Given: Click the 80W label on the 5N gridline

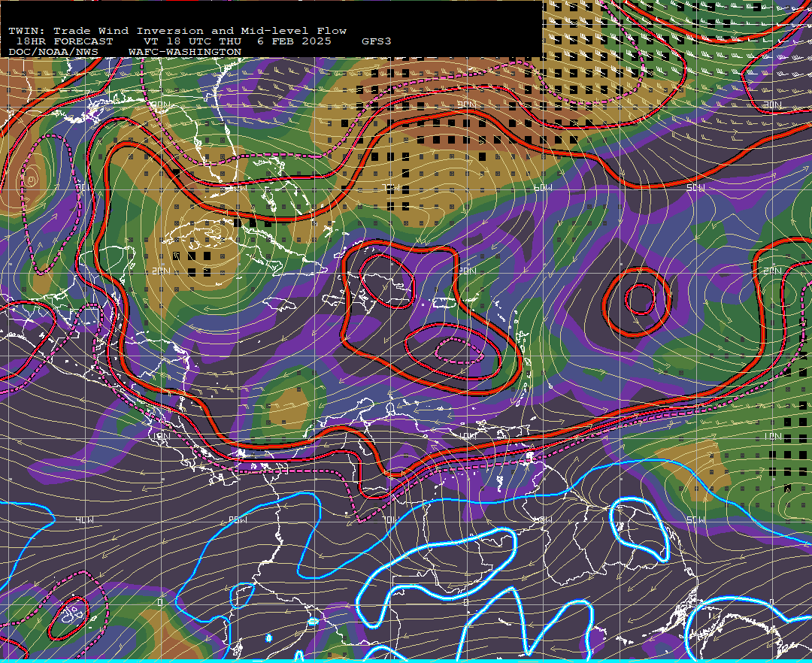Looking at the screenshot, I should click(x=237, y=519).
